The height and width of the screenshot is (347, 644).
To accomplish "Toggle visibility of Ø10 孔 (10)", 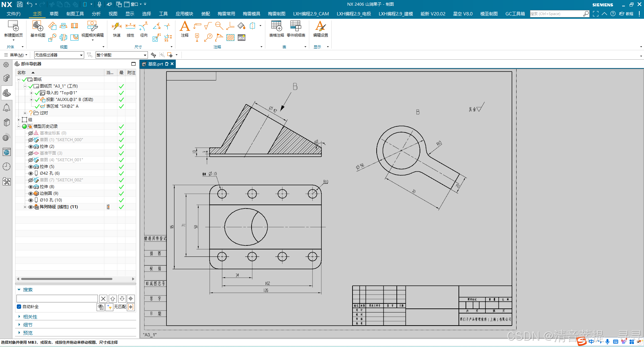I will (x=31, y=200).
